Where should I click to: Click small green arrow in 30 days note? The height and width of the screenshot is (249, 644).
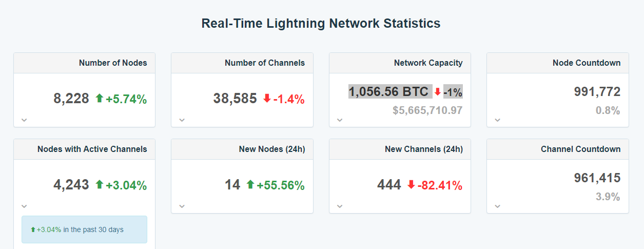[33, 229]
